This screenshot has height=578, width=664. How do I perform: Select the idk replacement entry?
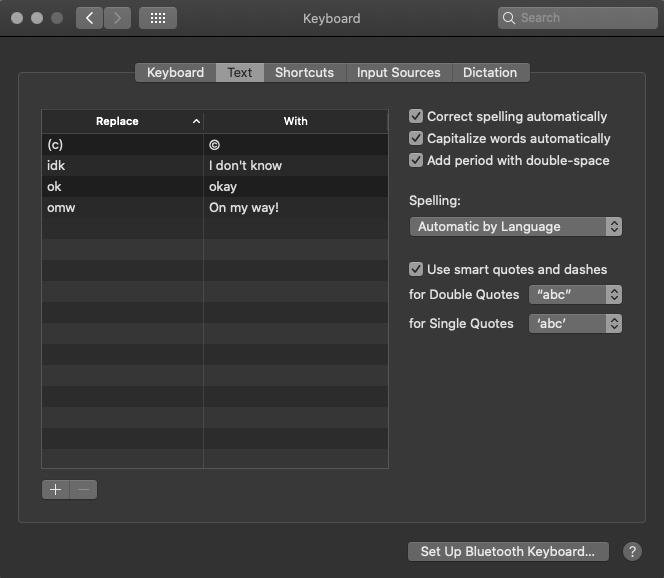coord(215,166)
